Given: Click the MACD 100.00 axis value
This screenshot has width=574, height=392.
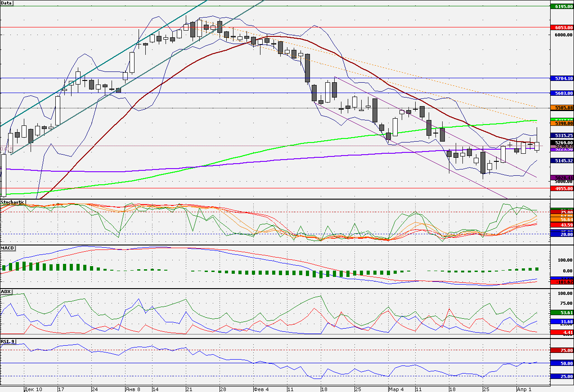Looking at the screenshot, I should 564,260.
